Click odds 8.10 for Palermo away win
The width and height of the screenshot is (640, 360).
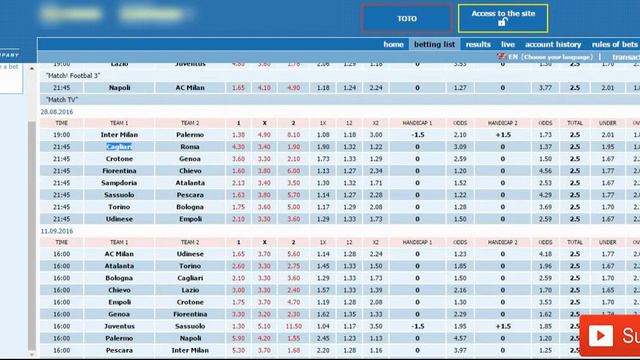(x=293, y=135)
